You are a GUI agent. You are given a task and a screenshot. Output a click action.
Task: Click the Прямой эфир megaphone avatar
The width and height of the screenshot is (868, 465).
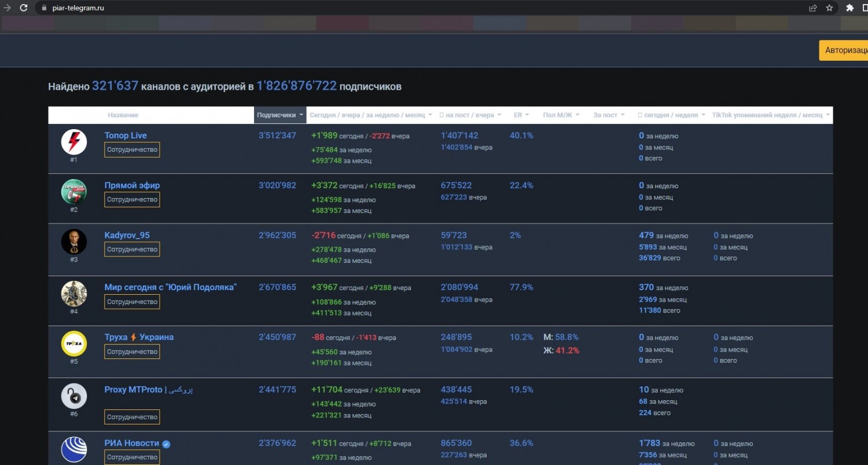coord(74,192)
